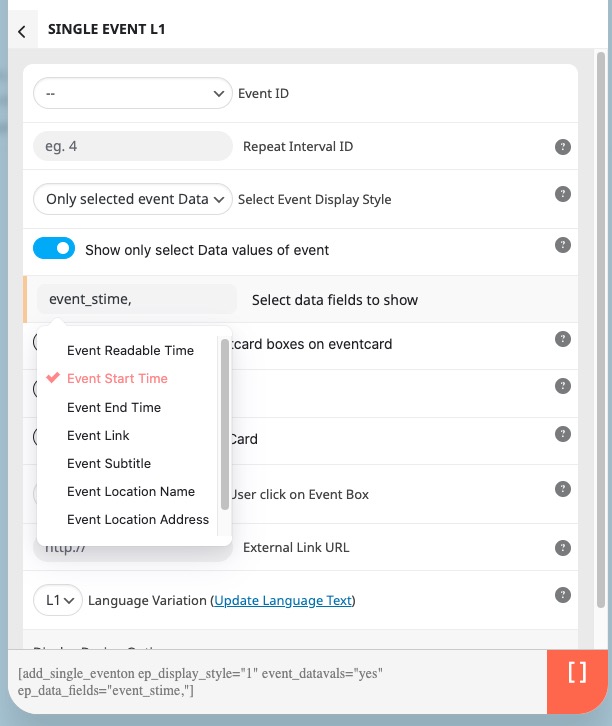Open the L1 language dropdown

pyautogui.click(x=58, y=601)
